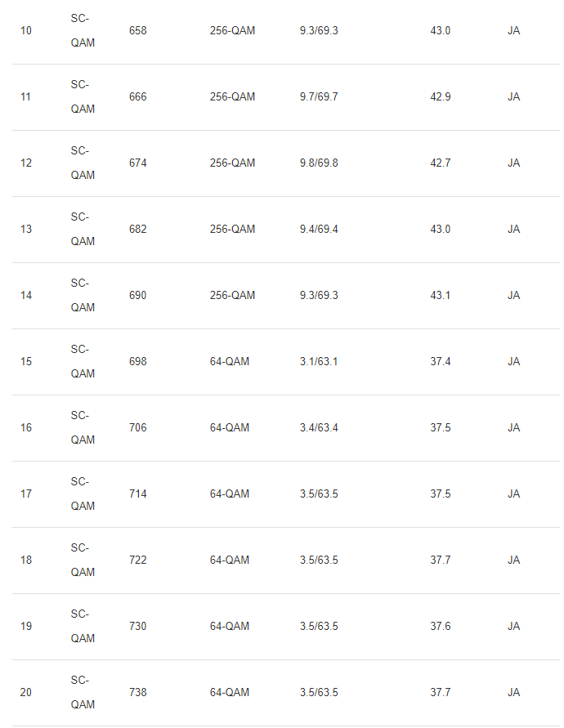Image resolution: width=564 pixels, height=728 pixels.
Task: Click power level 3.1/63.1
Action: 319,362
